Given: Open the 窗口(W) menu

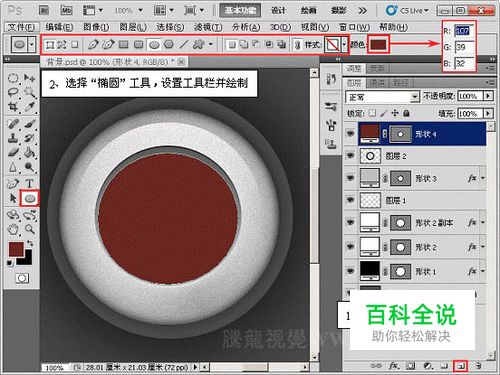Looking at the screenshot, I should [x=354, y=27].
